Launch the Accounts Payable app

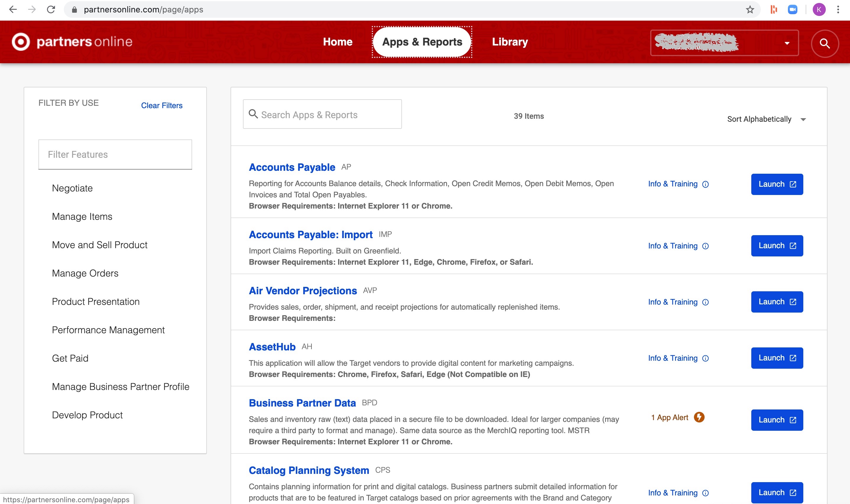[x=777, y=184]
